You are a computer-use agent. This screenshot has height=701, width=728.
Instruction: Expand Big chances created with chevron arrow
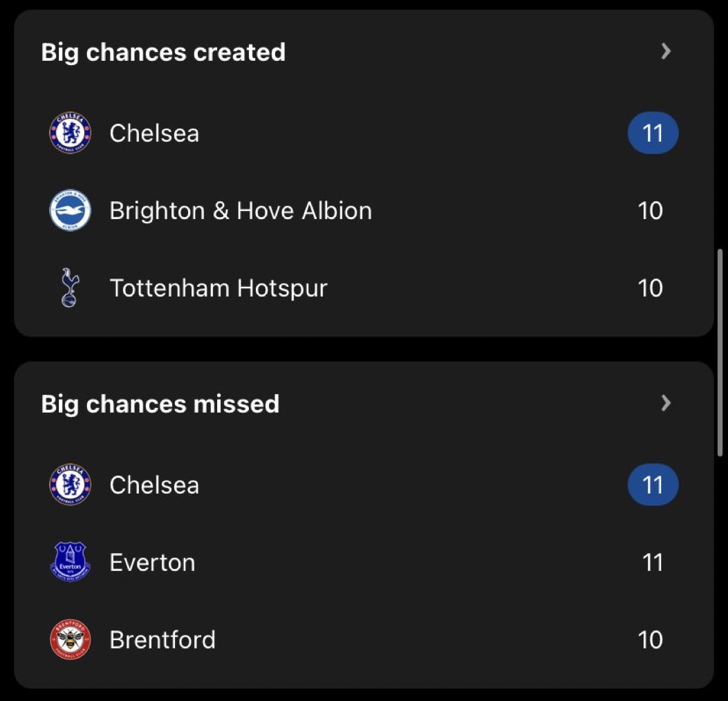tap(666, 51)
